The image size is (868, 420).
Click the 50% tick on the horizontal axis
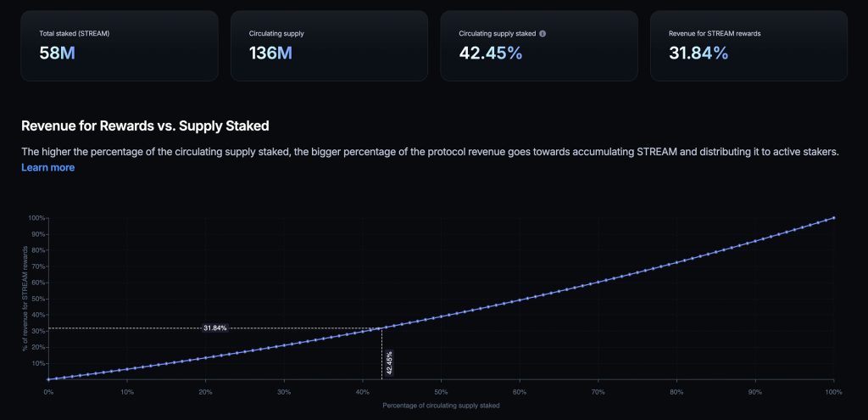coord(441,392)
